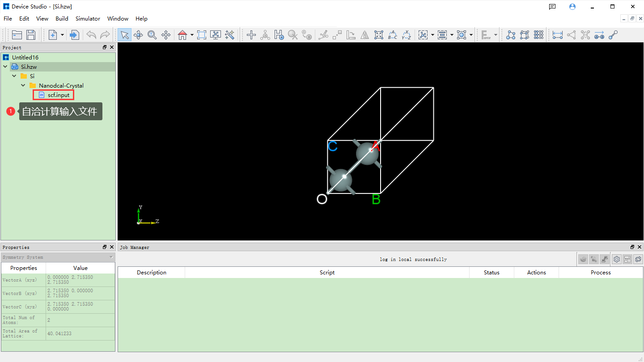Click the measure distance ruler icon
The width and height of the screenshot is (644, 362).
coord(557,35)
